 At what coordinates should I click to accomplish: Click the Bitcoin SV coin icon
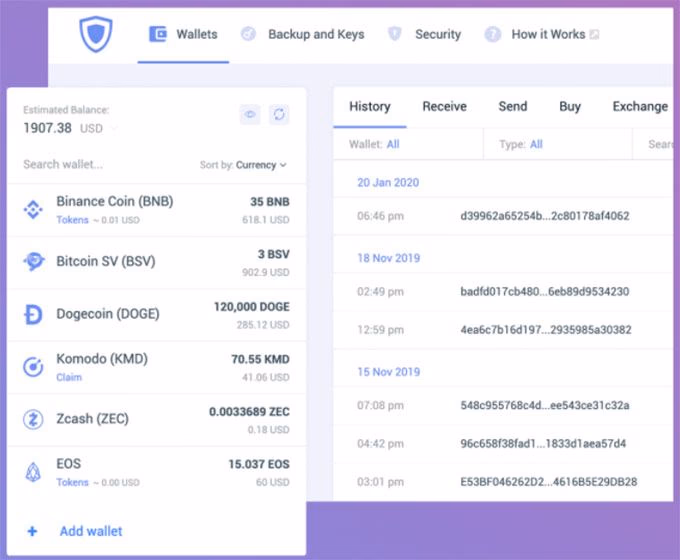click(33, 261)
